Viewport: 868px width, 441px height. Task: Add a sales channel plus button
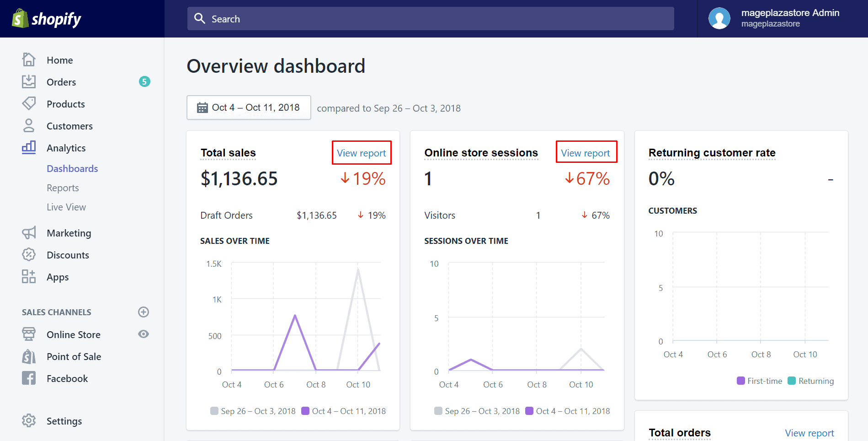pos(144,312)
